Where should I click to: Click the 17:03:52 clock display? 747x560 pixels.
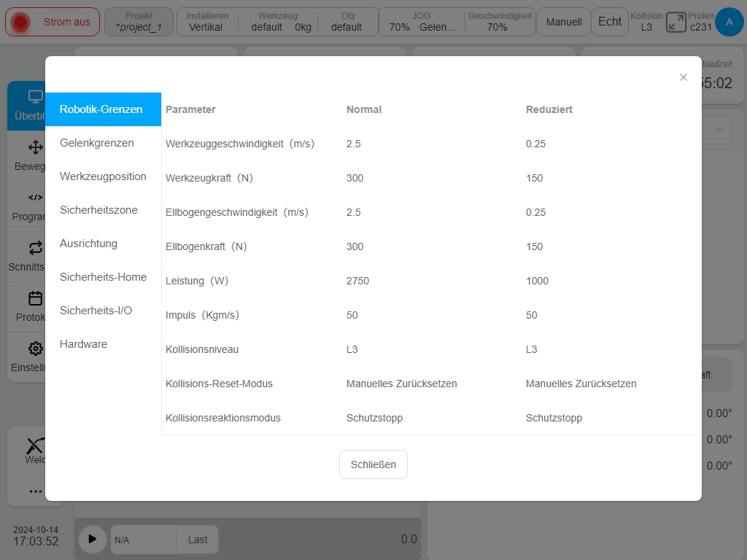click(36, 542)
